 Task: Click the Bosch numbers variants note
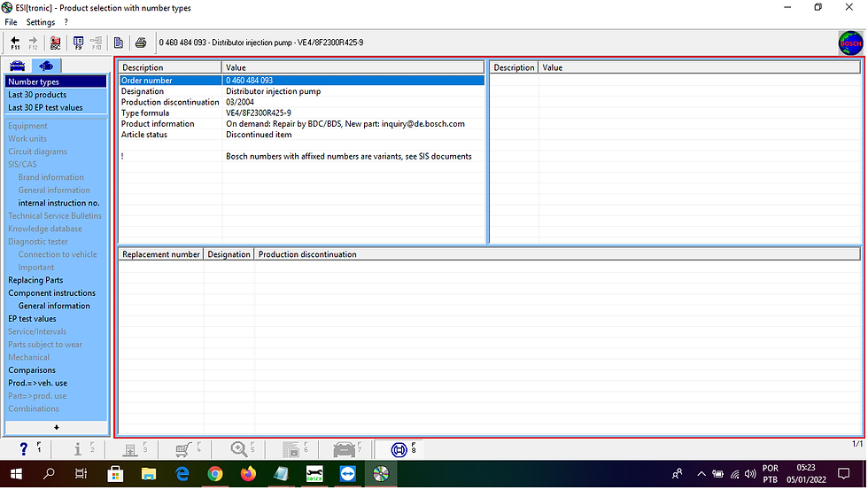349,156
